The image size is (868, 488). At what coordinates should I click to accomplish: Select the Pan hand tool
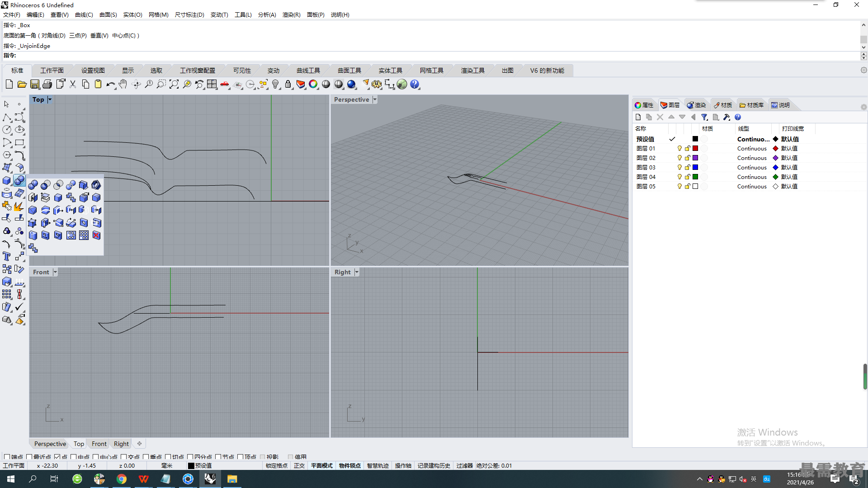click(x=123, y=84)
